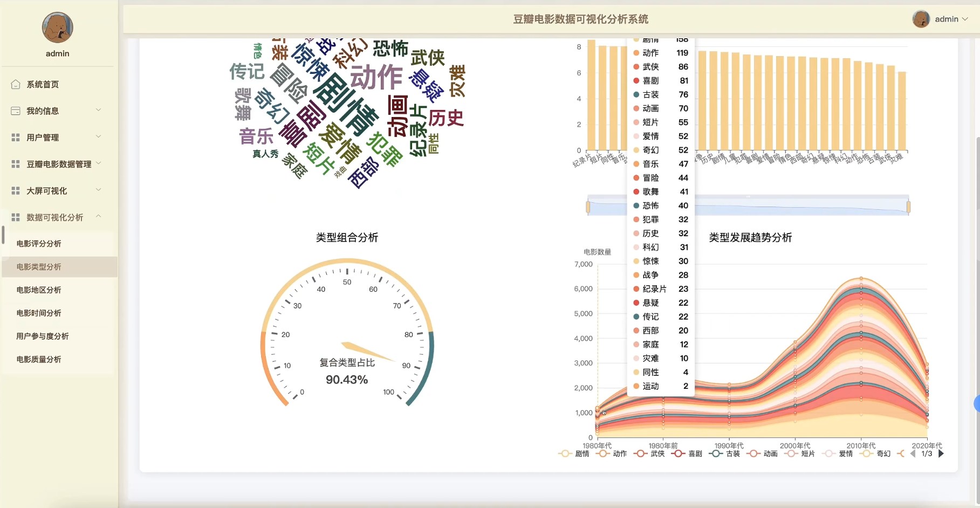Image resolution: width=980 pixels, height=508 pixels.
Task: Open 电影质量分析 menu item
Action: 59,360
